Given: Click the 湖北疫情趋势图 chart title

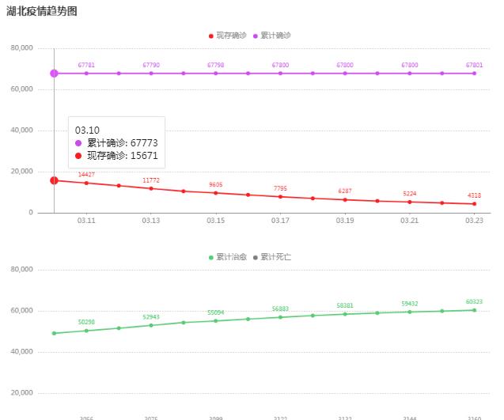Looking at the screenshot, I should (x=42, y=10).
